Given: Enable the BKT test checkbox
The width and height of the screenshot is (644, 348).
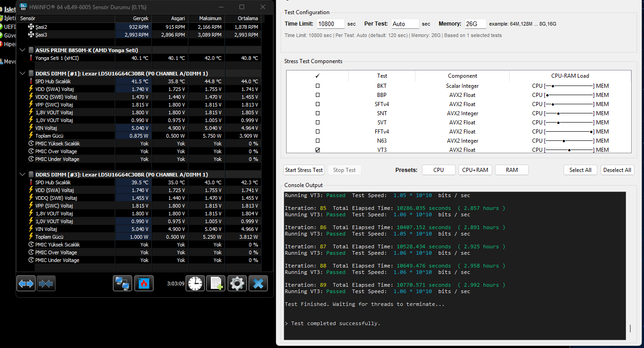Looking at the screenshot, I should pyautogui.click(x=318, y=86).
